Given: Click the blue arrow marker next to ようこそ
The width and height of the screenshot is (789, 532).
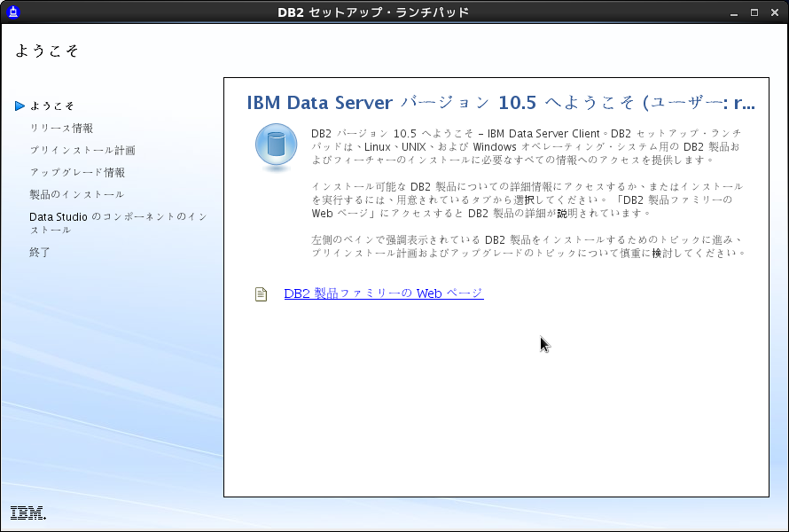Looking at the screenshot, I should click(x=20, y=106).
